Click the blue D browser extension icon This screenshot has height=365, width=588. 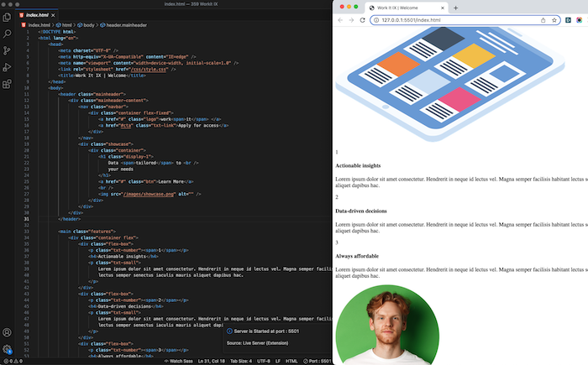(x=568, y=20)
